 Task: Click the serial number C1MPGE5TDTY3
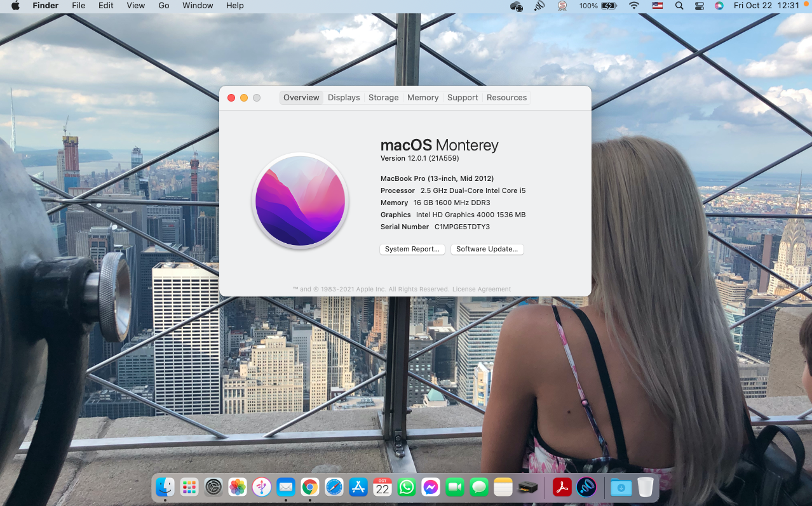click(x=463, y=227)
